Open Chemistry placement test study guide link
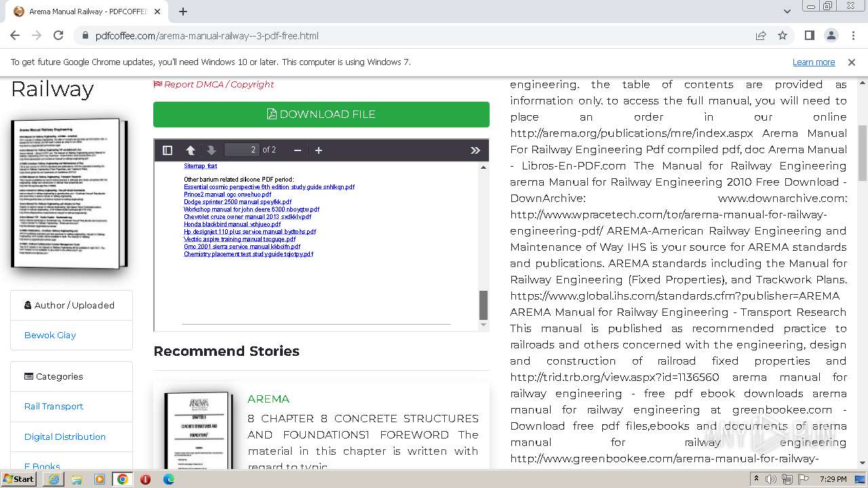 click(248, 254)
